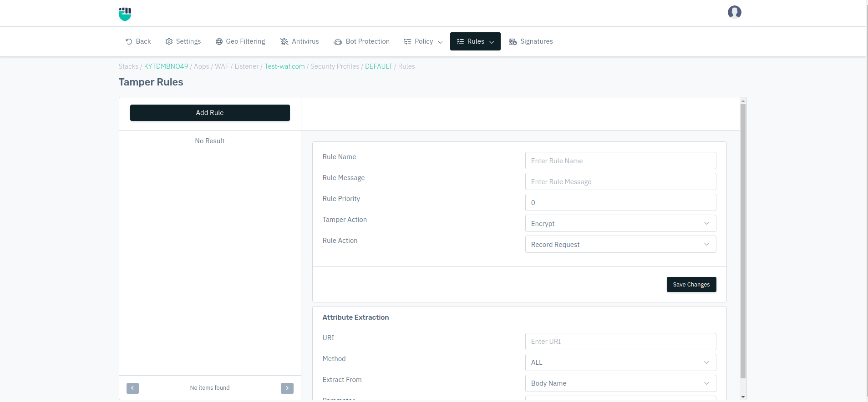Follow the Test-waf.com breadcrumb link

[x=284, y=66]
